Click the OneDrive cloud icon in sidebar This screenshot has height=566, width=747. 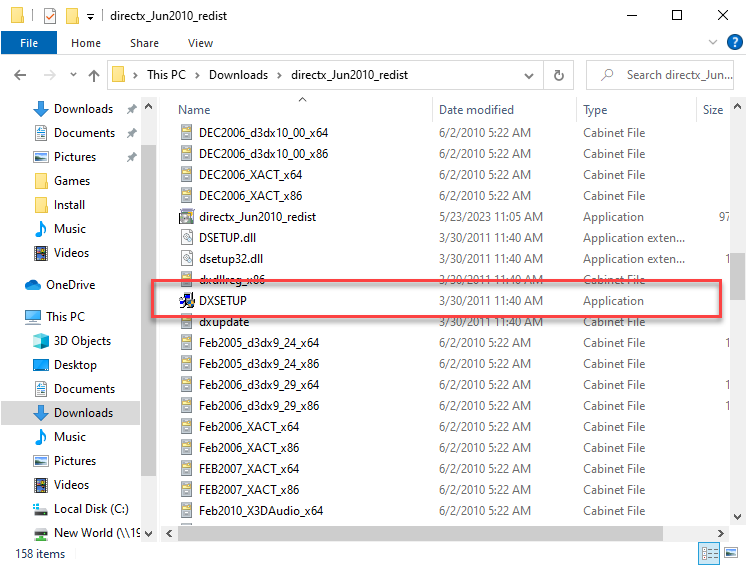(35, 285)
